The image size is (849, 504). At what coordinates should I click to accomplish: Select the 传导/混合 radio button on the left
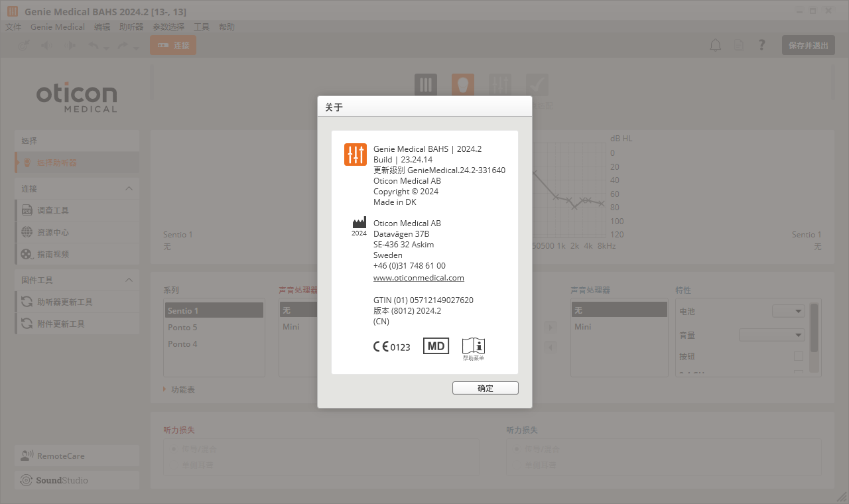point(174,449)
